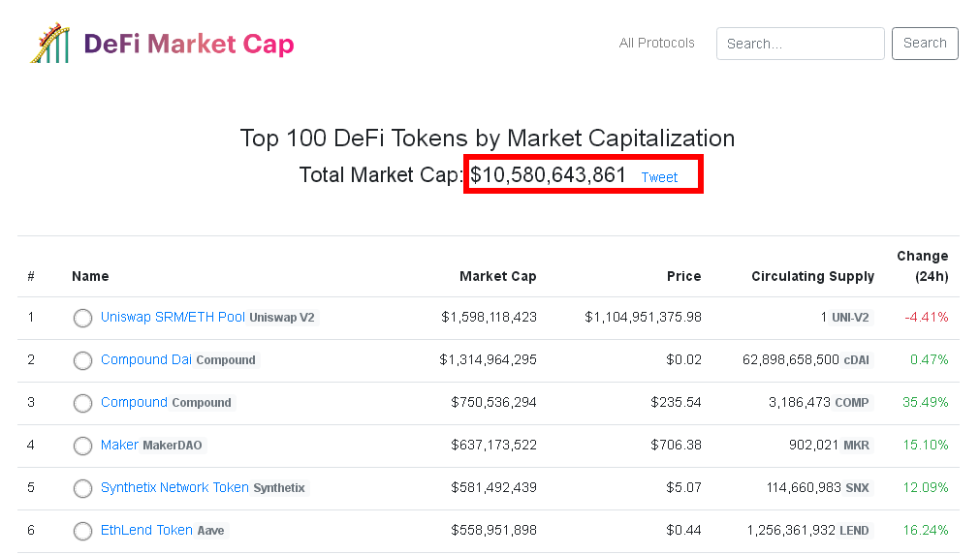Open the Compound Dai token page
This screenshot has height=555, width=980.
146,359
